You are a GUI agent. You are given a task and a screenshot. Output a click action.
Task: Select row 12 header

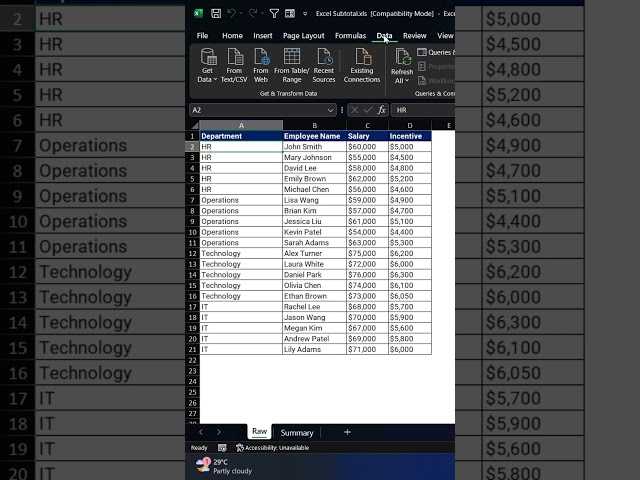click(x=193, y=253)
